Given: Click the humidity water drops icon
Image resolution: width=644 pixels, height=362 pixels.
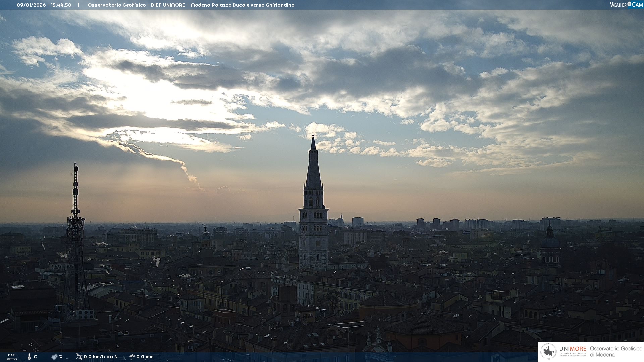Looking at the screenshot, I should coord(54,357).
